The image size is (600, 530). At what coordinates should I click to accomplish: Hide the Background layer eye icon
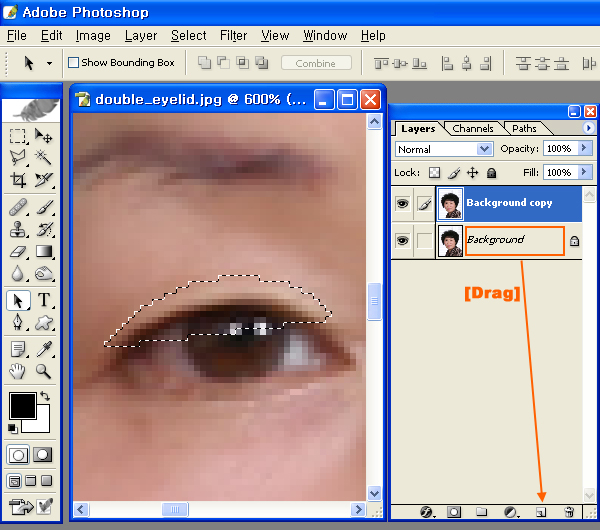402,241
